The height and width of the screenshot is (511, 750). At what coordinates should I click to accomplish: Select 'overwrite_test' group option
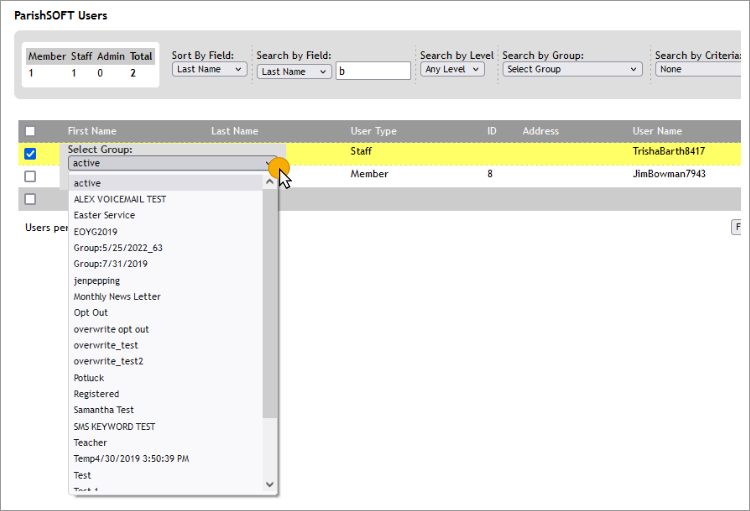pos(165,345)
